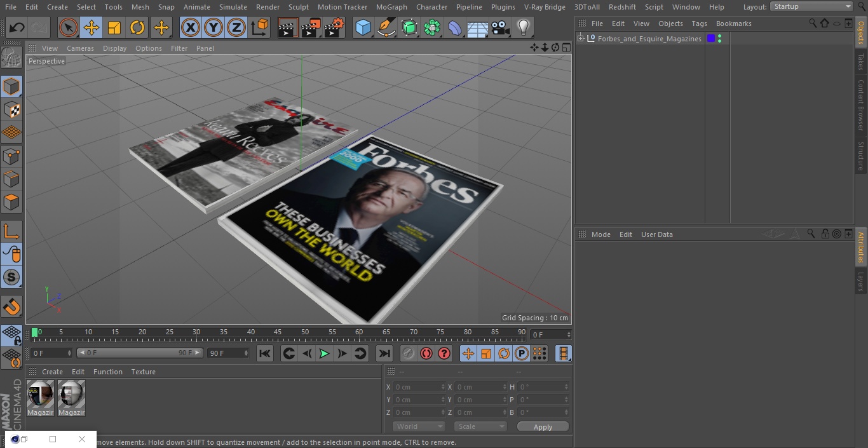This screenshot has width=868, height=448.
Task: Activate the Rotate tool
Action: (x=137, y=28)
